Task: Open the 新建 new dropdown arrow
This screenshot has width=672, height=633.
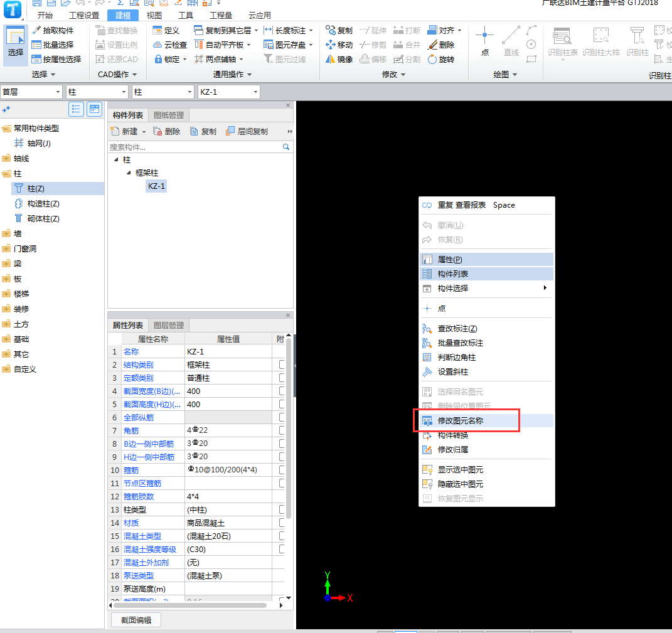Action: coord(144,132)
